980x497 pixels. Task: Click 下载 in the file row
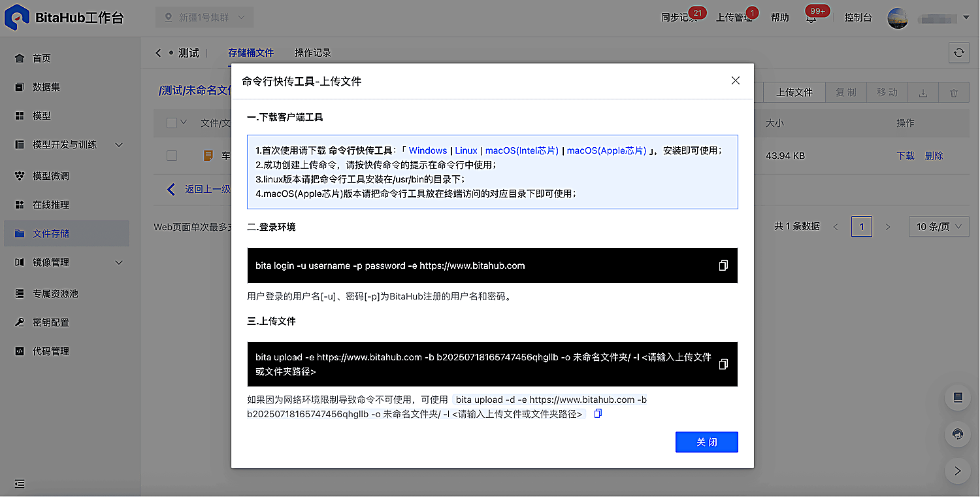click(x=906, y=156)
